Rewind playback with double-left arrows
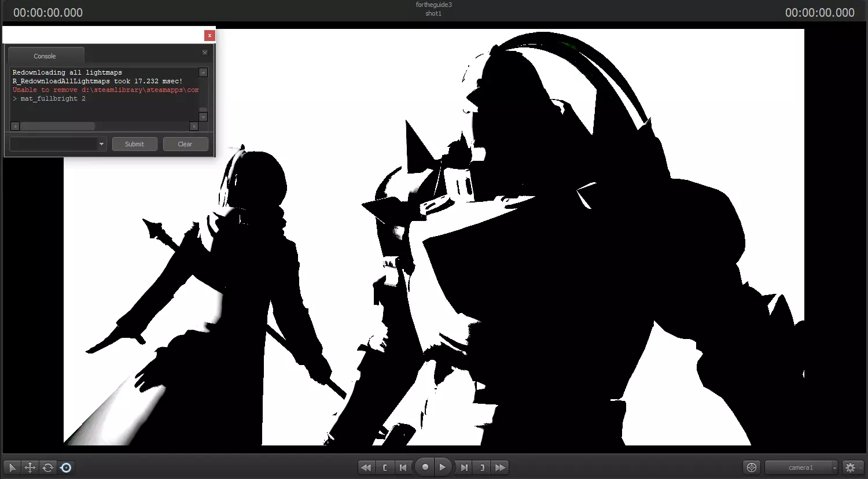This screenshot has height=479, width=868. tap(366, 467)
